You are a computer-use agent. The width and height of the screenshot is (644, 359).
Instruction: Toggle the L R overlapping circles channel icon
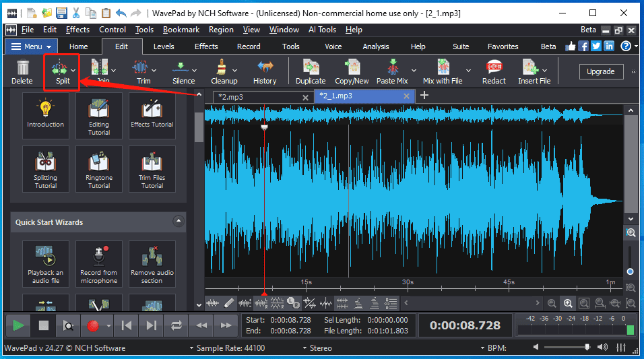click(293, 303)
